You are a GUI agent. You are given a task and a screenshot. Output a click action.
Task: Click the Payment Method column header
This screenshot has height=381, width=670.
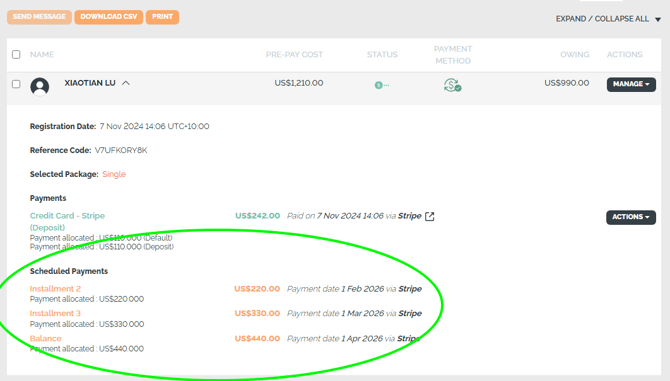point(453,55)
